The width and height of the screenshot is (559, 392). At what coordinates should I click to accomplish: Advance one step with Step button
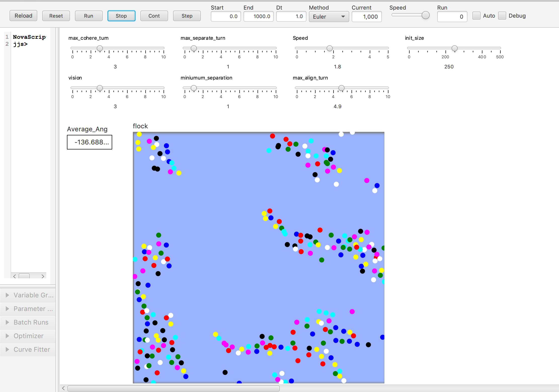187,16
